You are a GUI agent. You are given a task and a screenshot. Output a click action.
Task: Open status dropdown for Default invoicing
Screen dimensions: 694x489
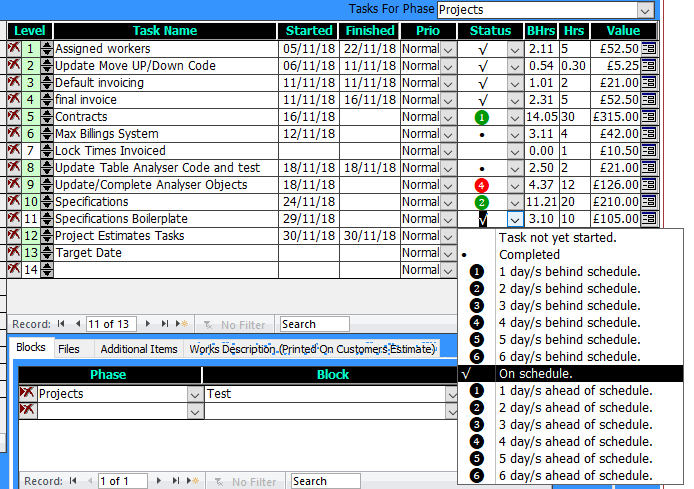tap(515, 83)
